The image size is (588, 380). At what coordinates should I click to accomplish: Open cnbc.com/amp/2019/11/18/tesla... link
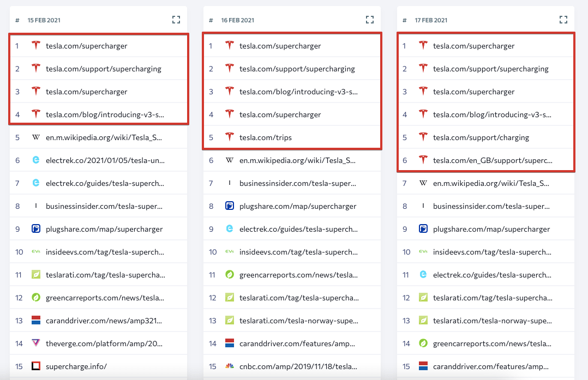click(x=298, y=366)
